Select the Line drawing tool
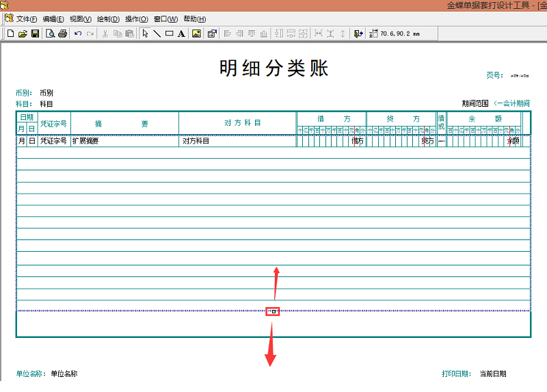This screenshot has width=547, height=392. tap(157, 34)
